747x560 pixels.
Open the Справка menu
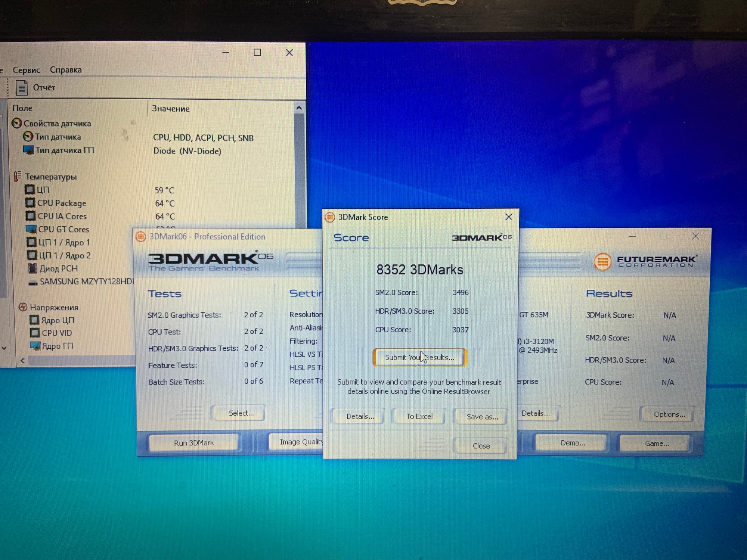[66, 70]
